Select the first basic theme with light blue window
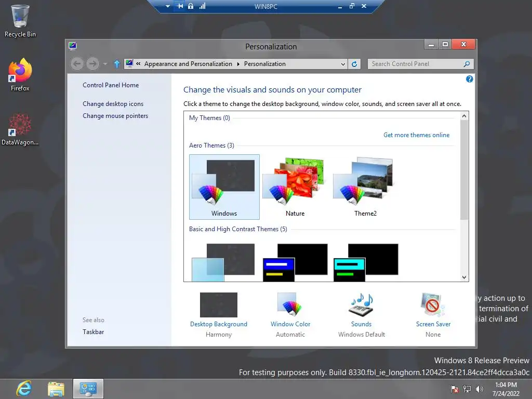The height and width of the screenshot is (399, 532). point(223,262)
